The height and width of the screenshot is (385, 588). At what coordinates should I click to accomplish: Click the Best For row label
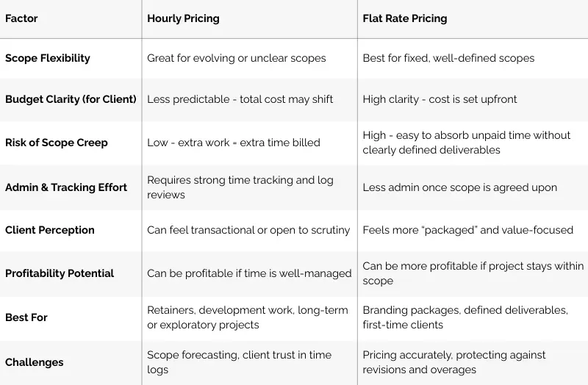[x=26, y=317]
